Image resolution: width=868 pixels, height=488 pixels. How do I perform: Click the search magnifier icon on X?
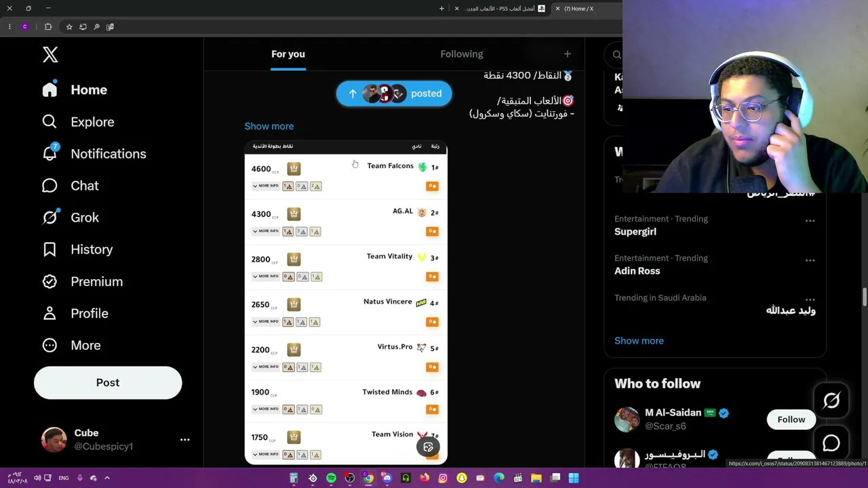coord(616,55)
